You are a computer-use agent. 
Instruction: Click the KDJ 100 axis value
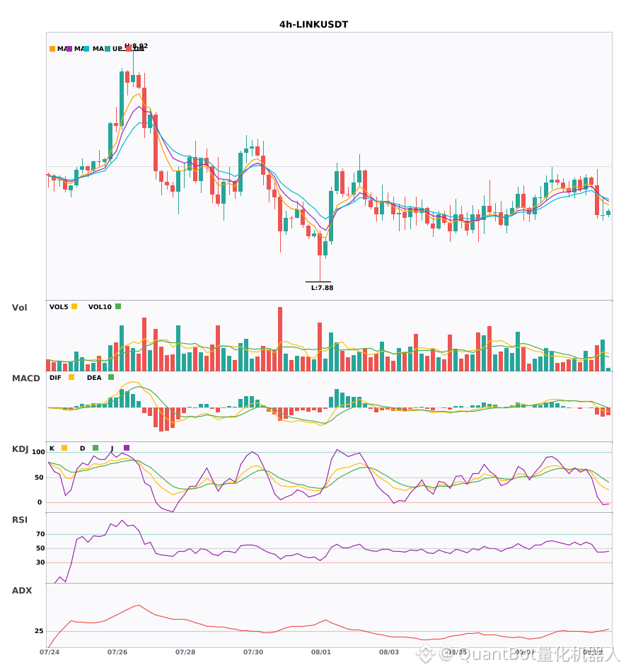click(39, 452)
